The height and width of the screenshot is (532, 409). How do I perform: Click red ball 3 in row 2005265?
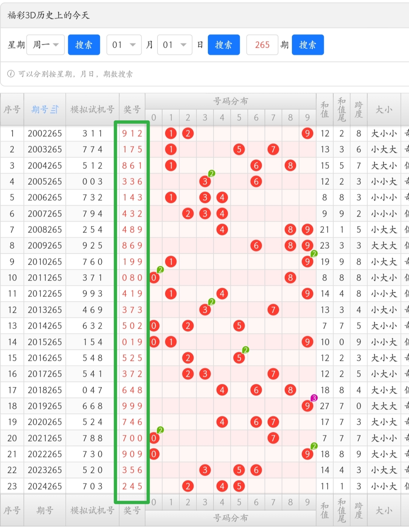(x=205, y=181)
